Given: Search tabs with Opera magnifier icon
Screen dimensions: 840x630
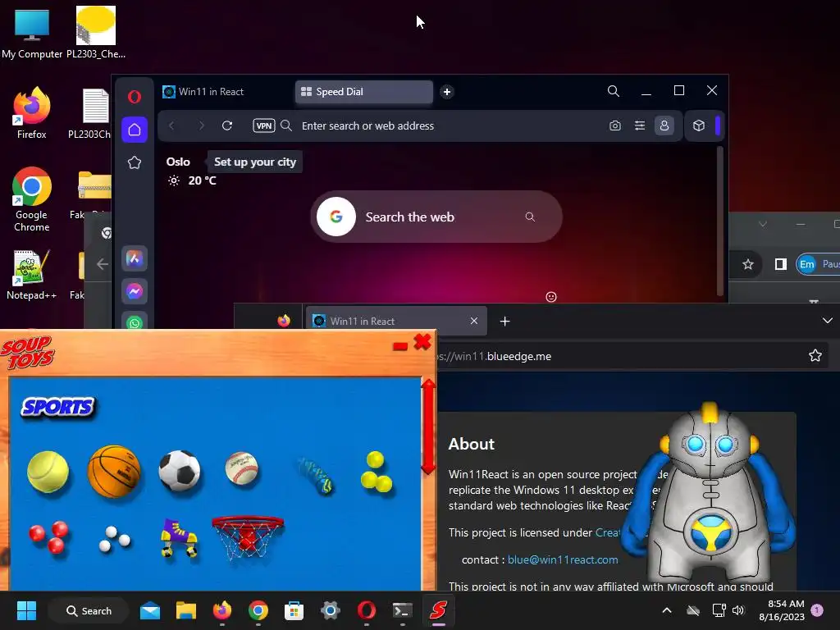Looking at the screenshot, I should pyautogui.click(x=614, y=91).
